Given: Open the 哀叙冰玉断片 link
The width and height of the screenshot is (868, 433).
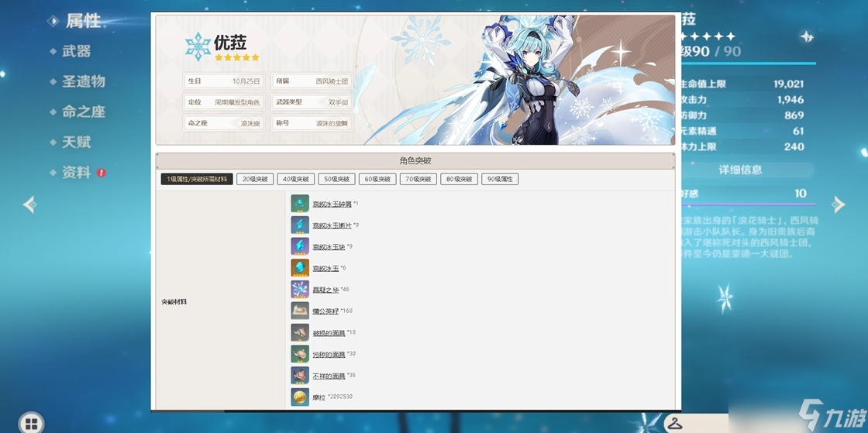Looking at the screenshot, I should point(332,225).
